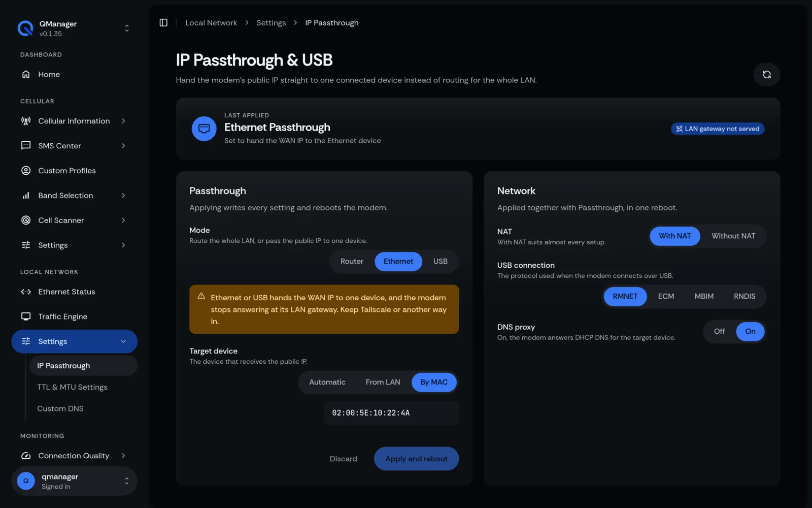Collapse the Local Network Settings chevron
The width and height of the screenshot is (812, 508).
coord(123,341)
